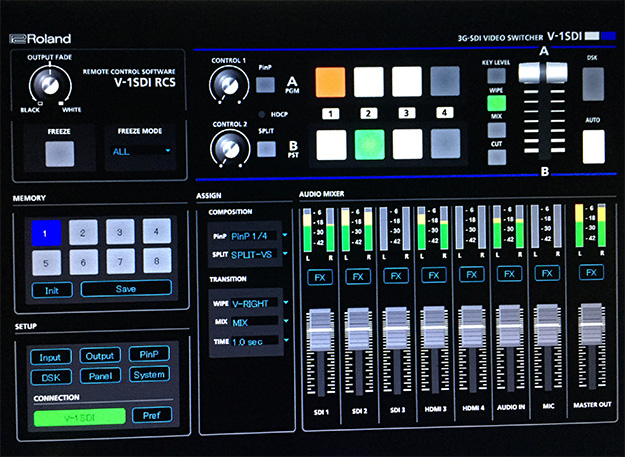
Task: Click the SDI 3 audio fader
Action: tap(397, 328)
